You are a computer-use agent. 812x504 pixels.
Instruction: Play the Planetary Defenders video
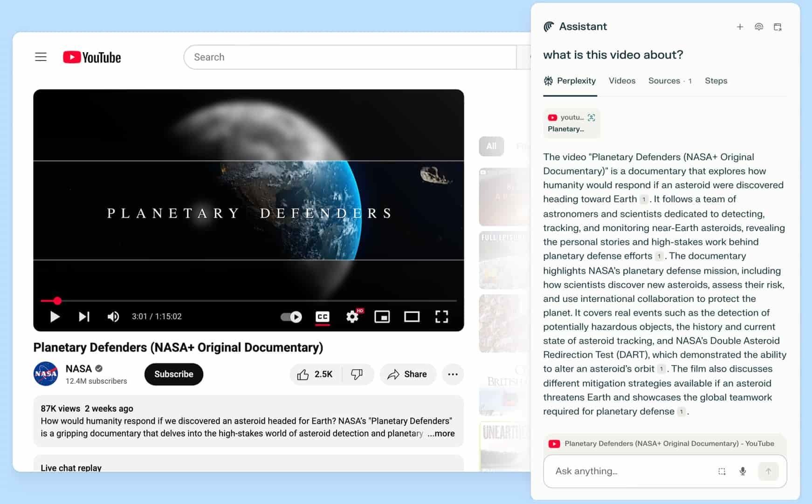55,317
